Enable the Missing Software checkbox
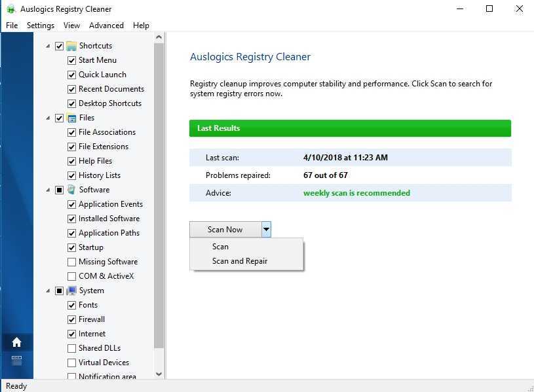This screenshot has height=392, width=534. tap(72, 262)
